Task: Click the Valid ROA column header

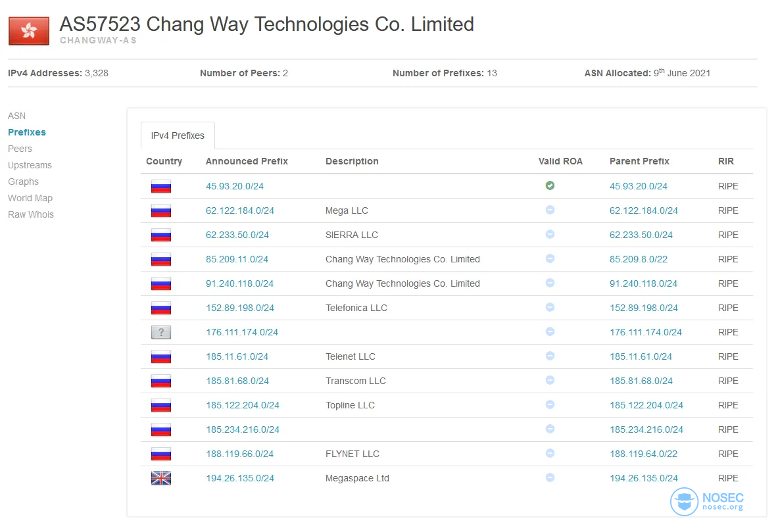Action: coord(561,161)
